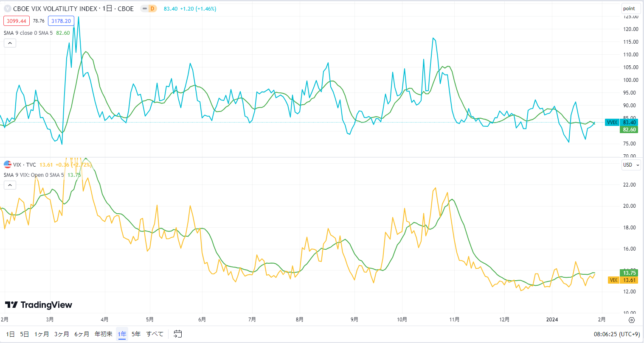The height and width of the screenshot is (343, 644).
Task: Click the 78.76 spread value
Action: coord(39,21)
